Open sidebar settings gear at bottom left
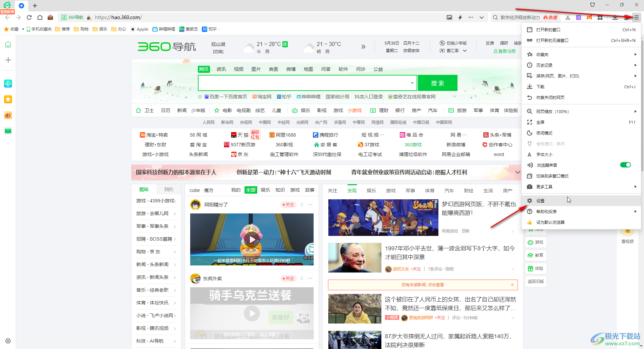Screen dimensions: 644x349 point(8,341)
